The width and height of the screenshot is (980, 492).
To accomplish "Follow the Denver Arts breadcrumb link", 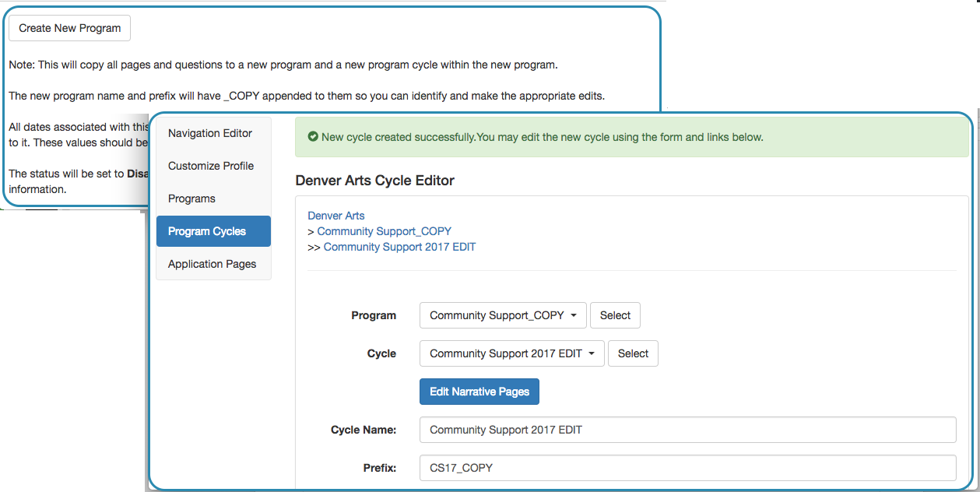I will pyautogui.click(x=336, y=216).
